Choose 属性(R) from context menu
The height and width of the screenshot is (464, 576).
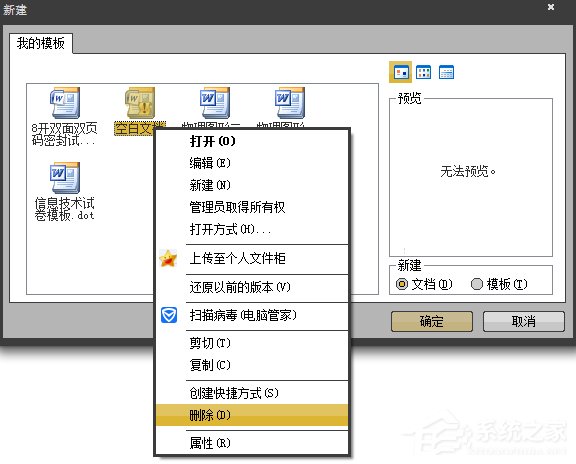click(x=252, y=443)
